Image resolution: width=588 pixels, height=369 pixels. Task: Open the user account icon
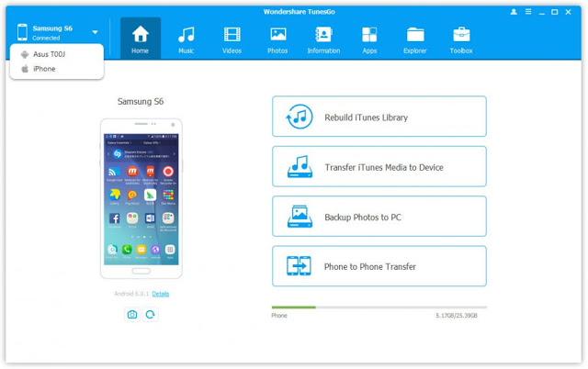coord(514,12)
